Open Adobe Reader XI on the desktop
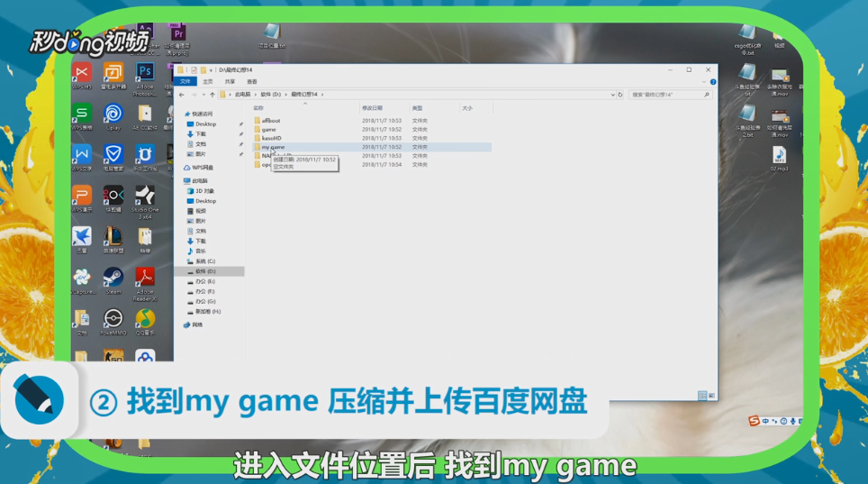The height and width of the screenshot is (484, 868). click(x=144, y=284)
